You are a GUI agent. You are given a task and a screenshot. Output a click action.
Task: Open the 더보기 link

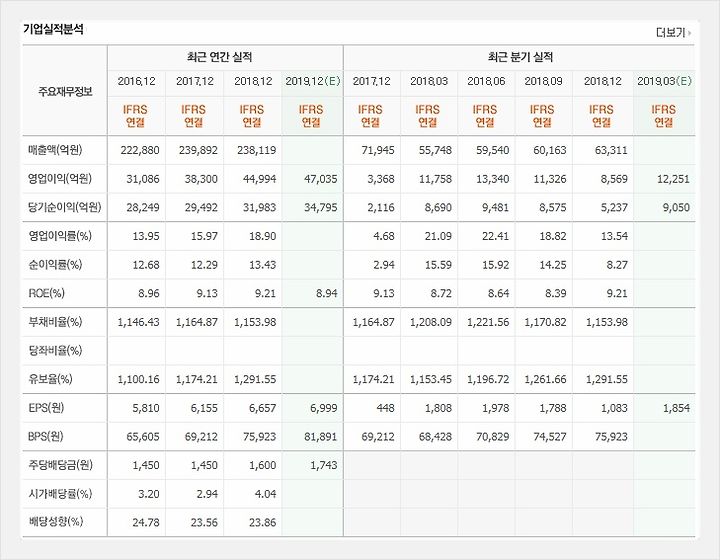click(x=673, y=33)
